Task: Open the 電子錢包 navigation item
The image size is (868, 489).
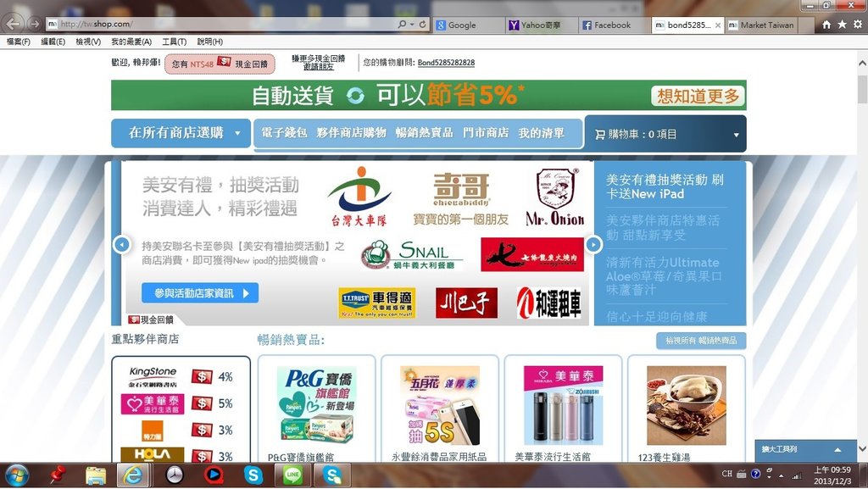Action: (284, 133)
